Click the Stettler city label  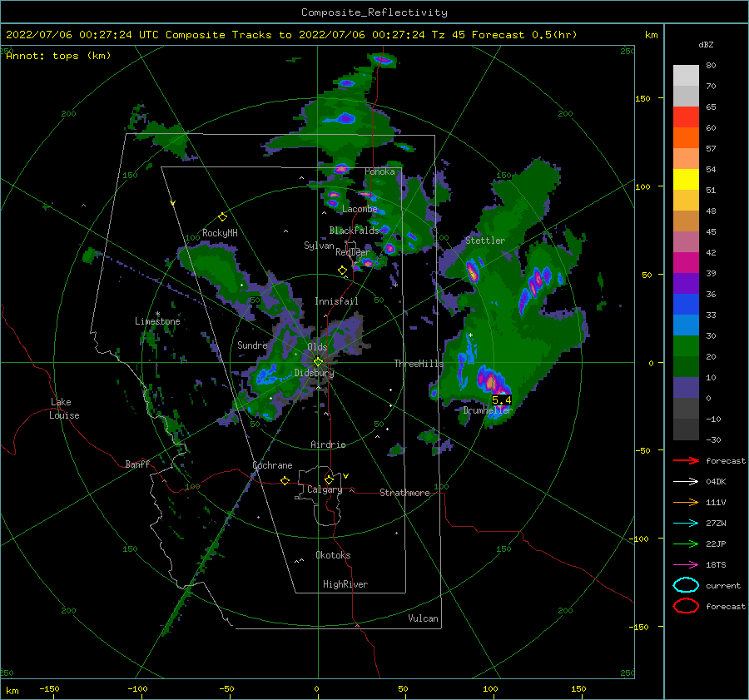point(485,241)
